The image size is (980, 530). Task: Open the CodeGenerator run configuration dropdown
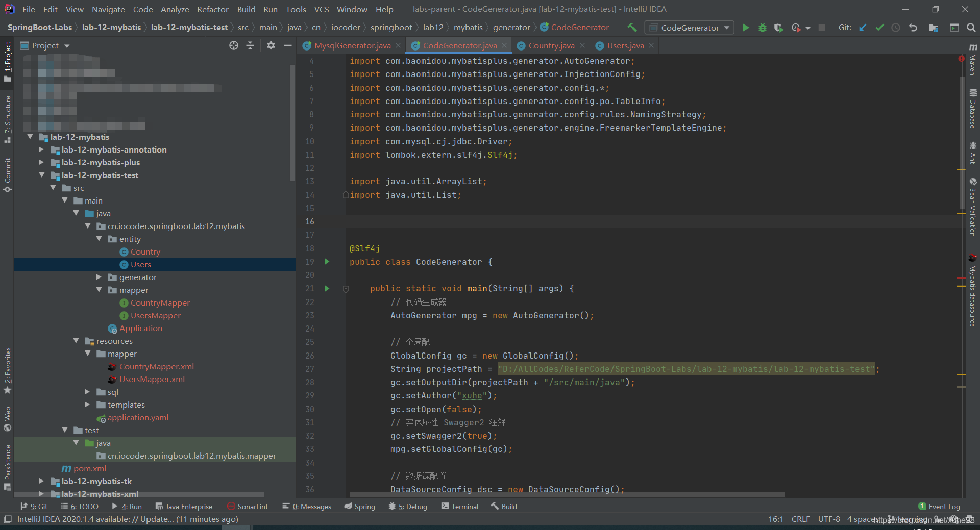[689, 28]
